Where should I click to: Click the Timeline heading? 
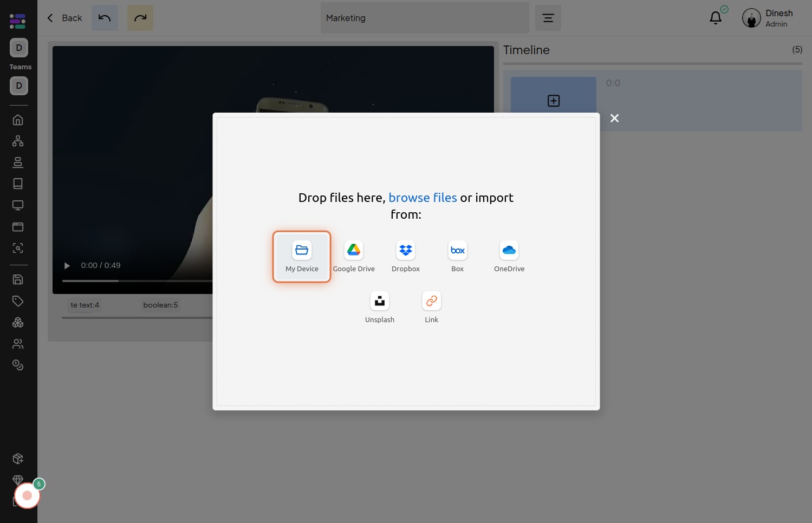527,50
